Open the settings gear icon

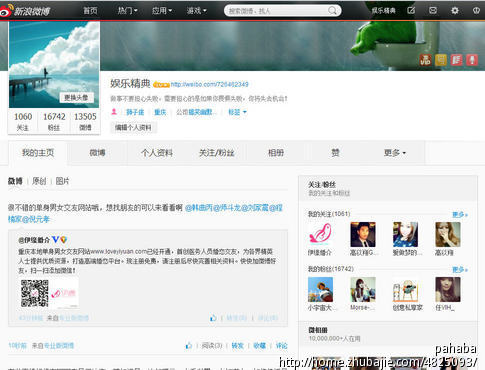tap(455, 11)
